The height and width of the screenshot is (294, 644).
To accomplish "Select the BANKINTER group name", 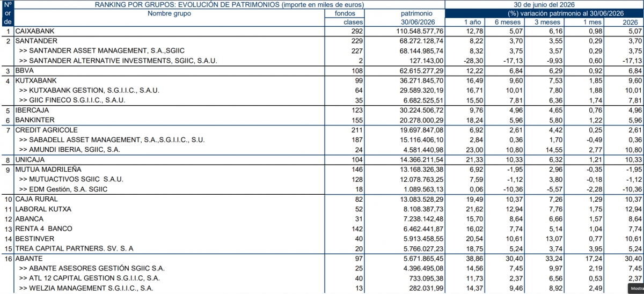I will click(x=35, y=120).
